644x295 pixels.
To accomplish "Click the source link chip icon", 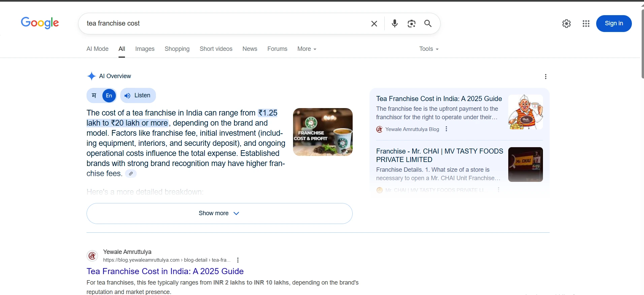I will (x=131, y=174).
